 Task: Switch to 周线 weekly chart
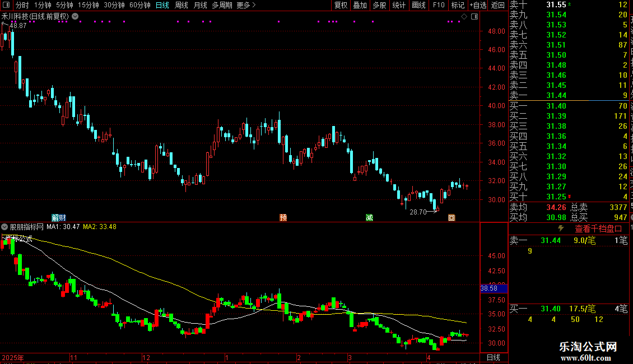point(181,5)
